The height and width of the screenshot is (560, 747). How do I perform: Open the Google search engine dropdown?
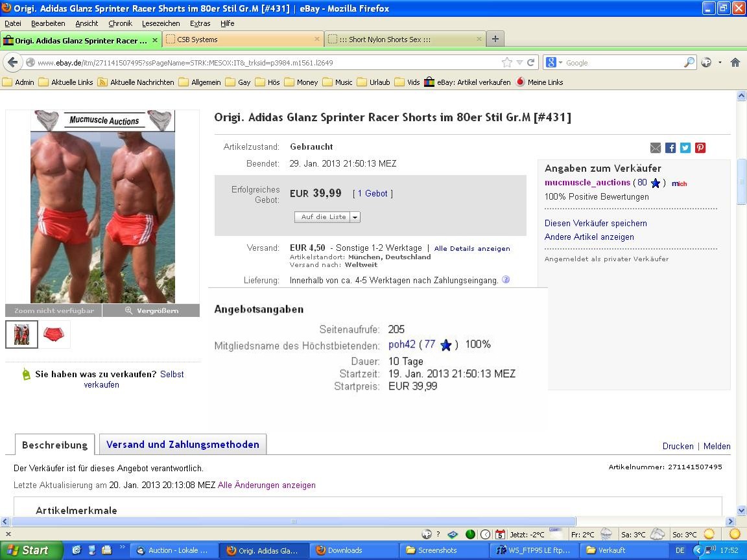click(554, 63)
